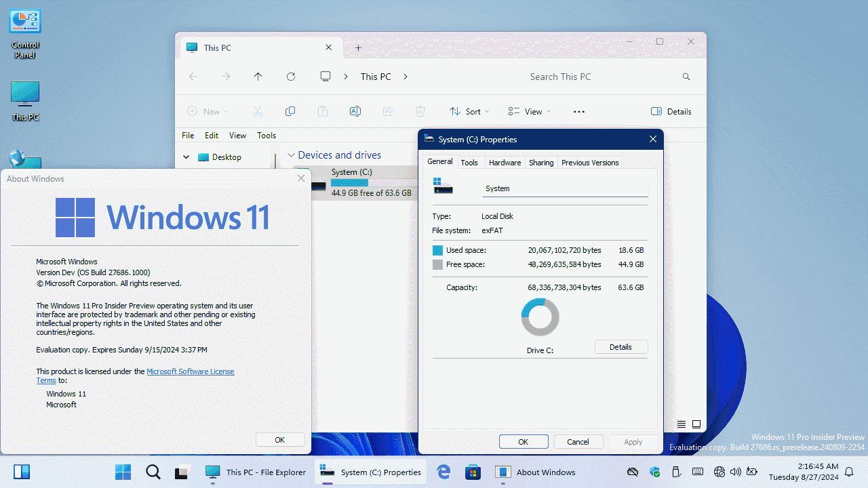This screenshot has height=488, width=868.
Task: Click the Share icon in Explorer toolbar
Action: tap(388, 111)
